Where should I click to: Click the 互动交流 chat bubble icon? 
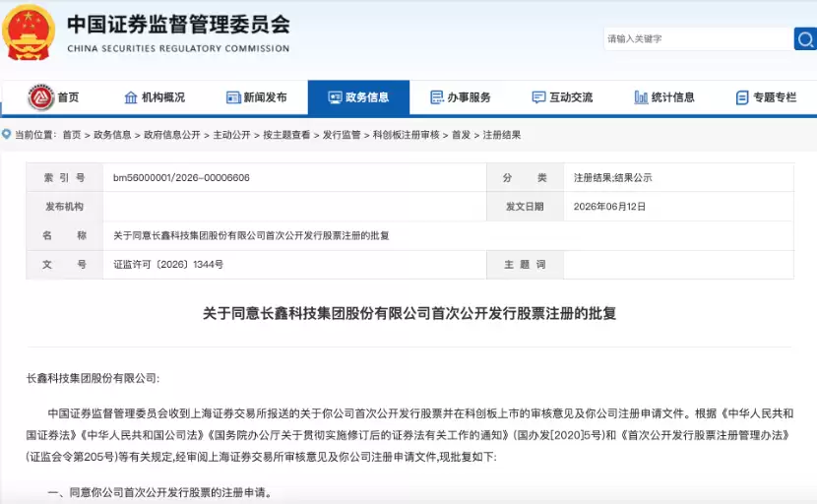click(538, 97)
